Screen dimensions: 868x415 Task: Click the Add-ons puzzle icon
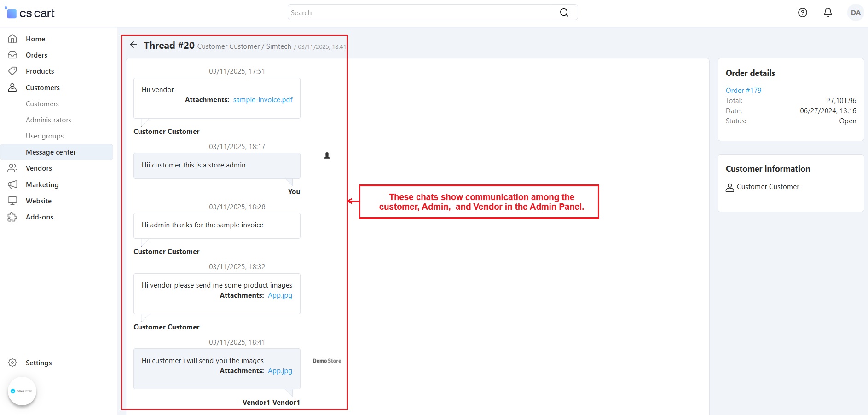12,217
